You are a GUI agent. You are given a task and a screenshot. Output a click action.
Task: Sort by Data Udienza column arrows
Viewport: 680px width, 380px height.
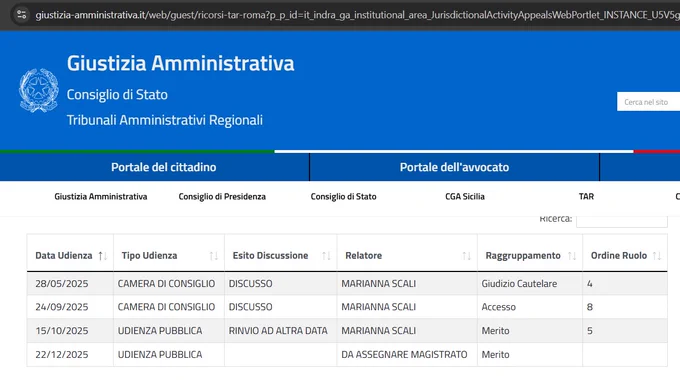pos(102,256)
